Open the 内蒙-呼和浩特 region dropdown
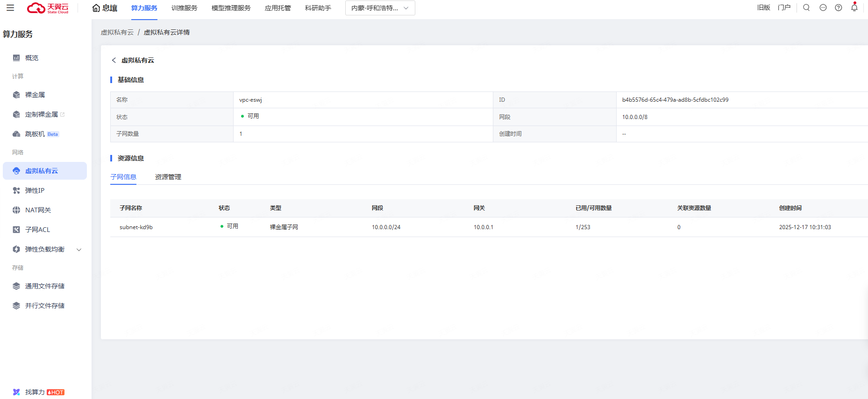This screenshot has width=868, height=399. point(380,8)
